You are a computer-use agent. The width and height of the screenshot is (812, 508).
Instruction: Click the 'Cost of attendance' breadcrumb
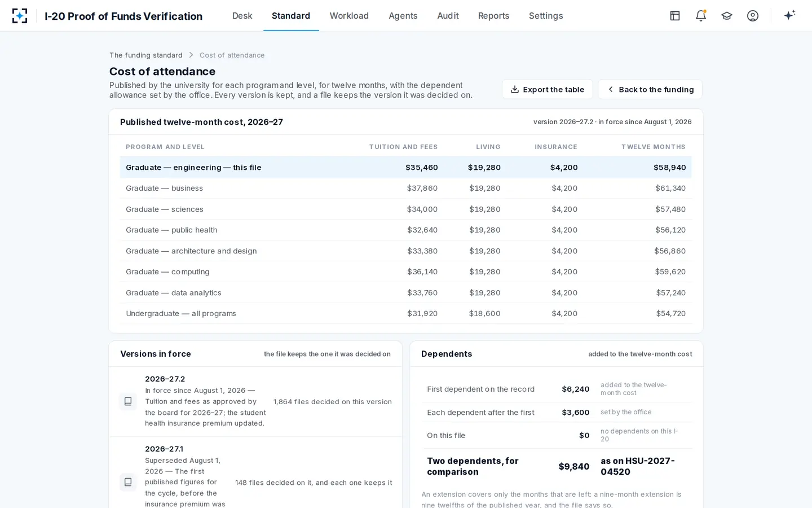pos(232,55)
